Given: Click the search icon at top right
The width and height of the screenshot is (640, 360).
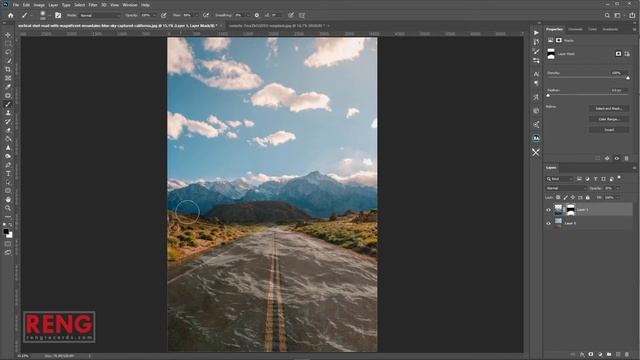Looking at the screenshot, I should [607, 15].
